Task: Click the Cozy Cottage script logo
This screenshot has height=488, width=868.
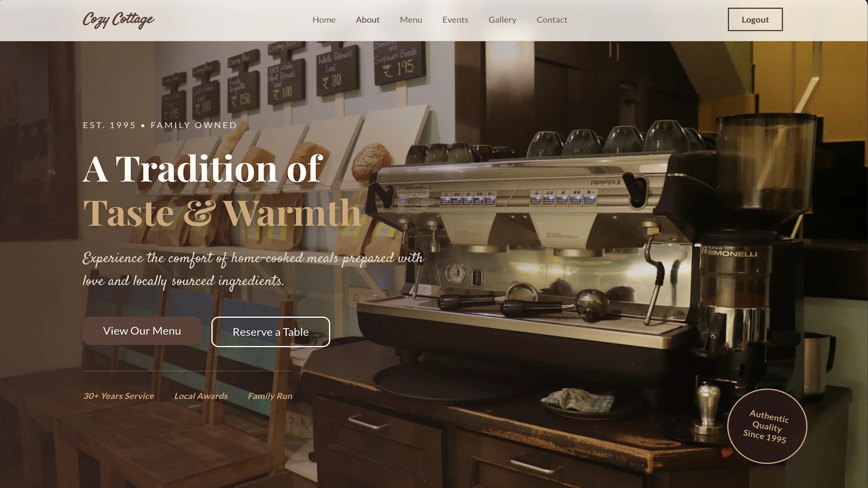Action: pos(118,20)
